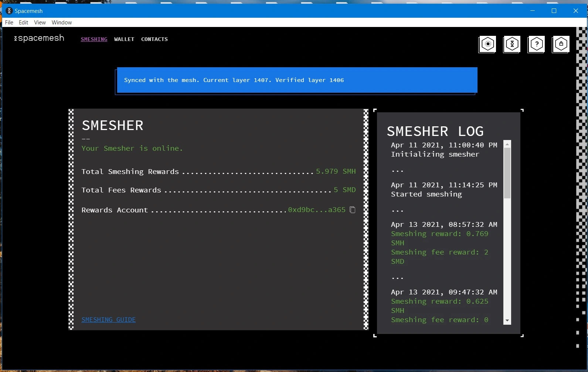Image resolution: width=588 pixels, height=372 pixels.
Task: Click the smesher log scroll down arrow
Action: click(x=507, y=321)
